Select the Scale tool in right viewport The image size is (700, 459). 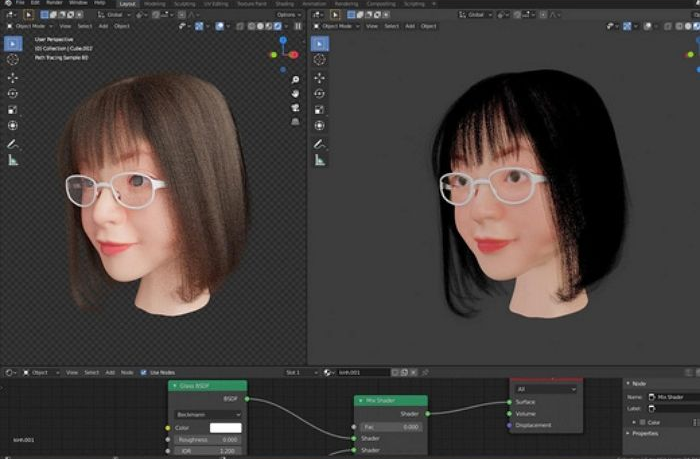[x=320, y=110]
